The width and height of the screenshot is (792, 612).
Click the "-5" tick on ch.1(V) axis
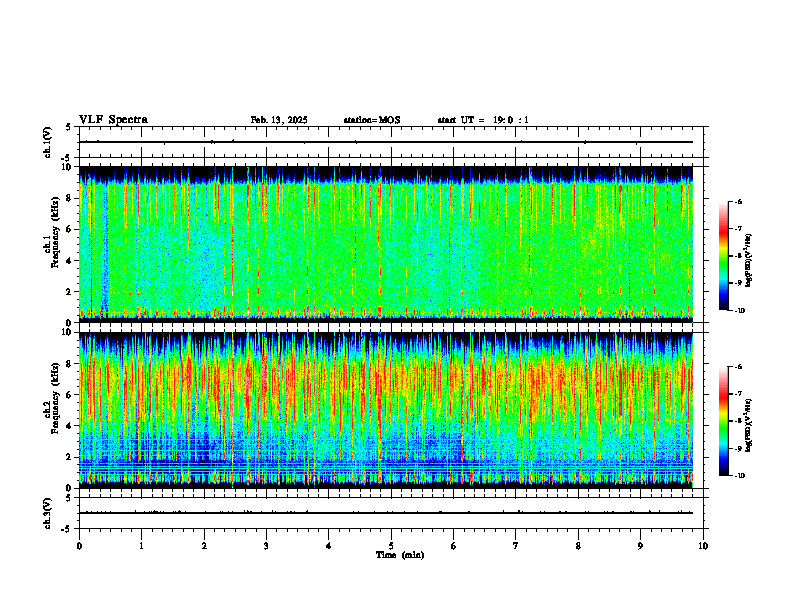click(x=66, y=158)
